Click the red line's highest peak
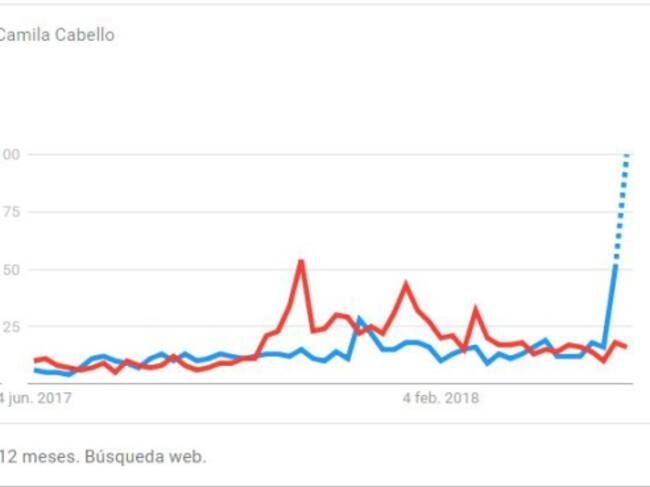 [301, 262]
